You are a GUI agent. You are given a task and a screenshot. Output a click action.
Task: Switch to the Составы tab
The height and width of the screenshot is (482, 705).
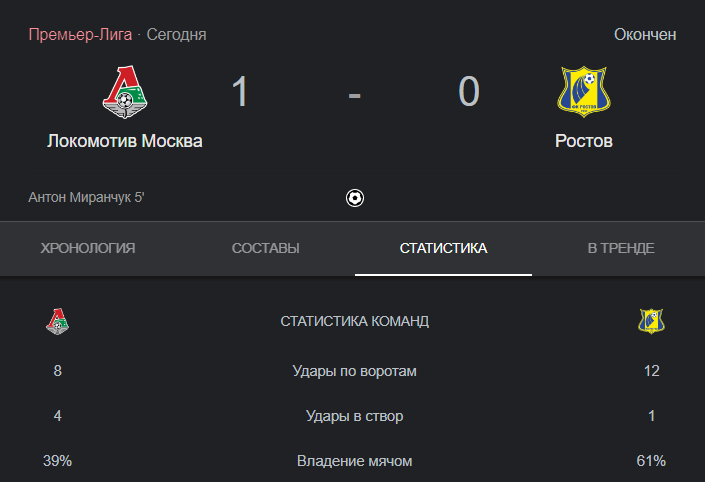(265, 248)
